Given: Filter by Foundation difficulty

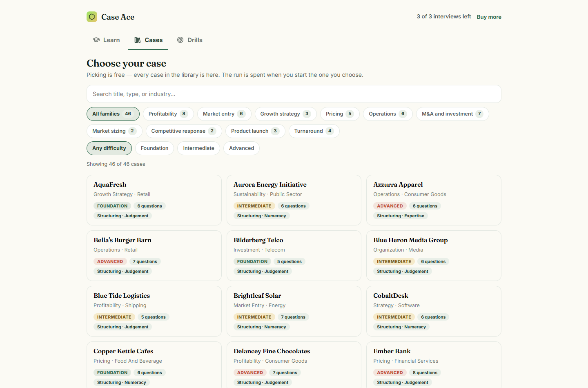Looking at the screenshot, I should (154, 148).
